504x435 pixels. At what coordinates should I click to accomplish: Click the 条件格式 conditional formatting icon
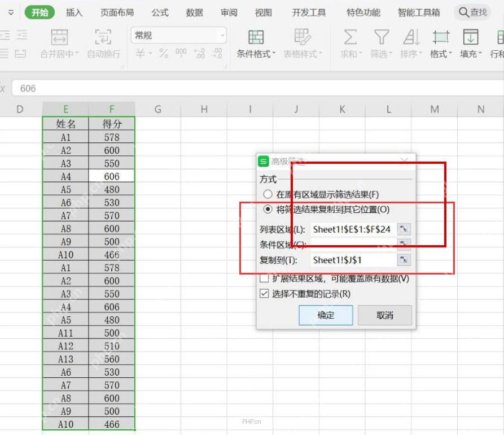pos(256,37)
